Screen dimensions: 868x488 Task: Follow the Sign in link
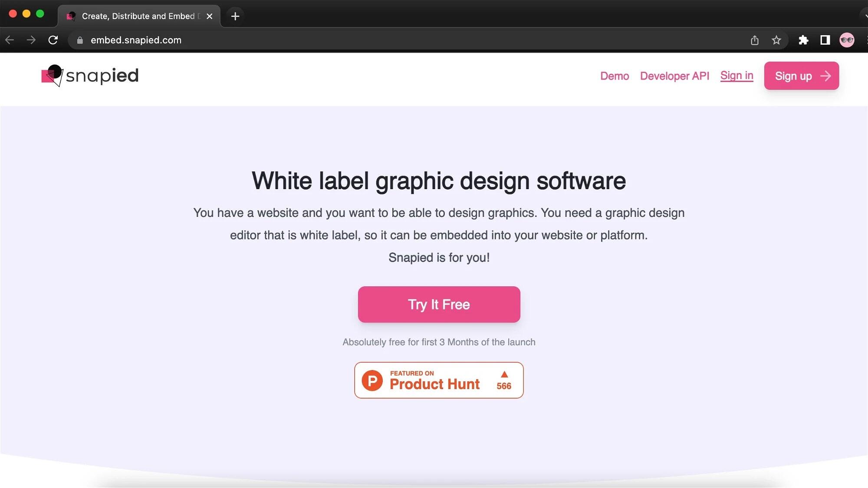point(736,75)
